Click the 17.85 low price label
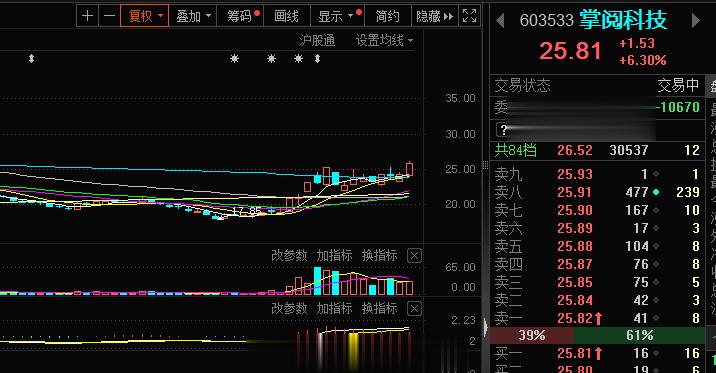Screen dimensions: 716x373 tap(247, 211)
